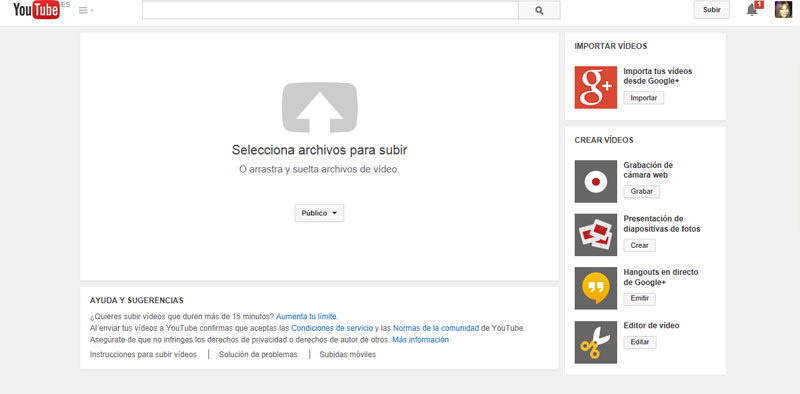800x394 pixels.
Task: Open the 'Más información' link
Action: [x=420, y=340]
